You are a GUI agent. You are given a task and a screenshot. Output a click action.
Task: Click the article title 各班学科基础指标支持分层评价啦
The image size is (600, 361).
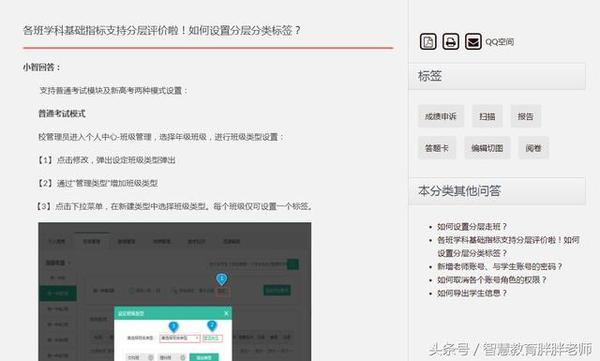click(162, 30)
